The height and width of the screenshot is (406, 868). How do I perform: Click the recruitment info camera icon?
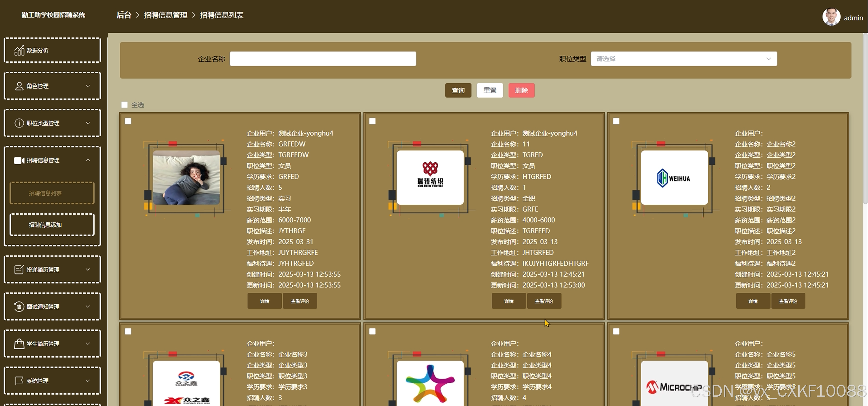click(x=19, y=160)
